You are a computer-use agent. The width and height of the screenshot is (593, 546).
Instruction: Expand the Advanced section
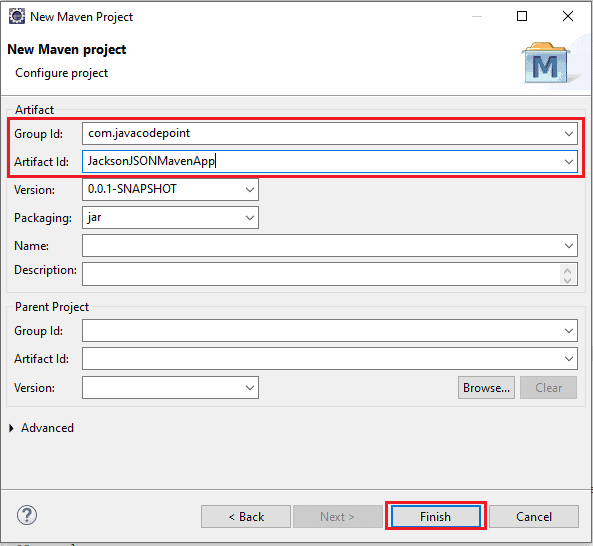[11, 428]
